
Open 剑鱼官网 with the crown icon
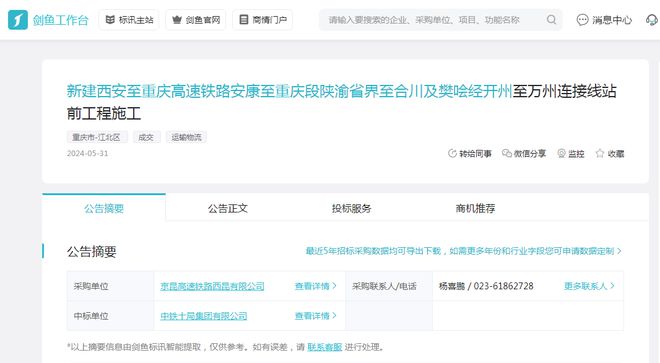tap(196, 20)
